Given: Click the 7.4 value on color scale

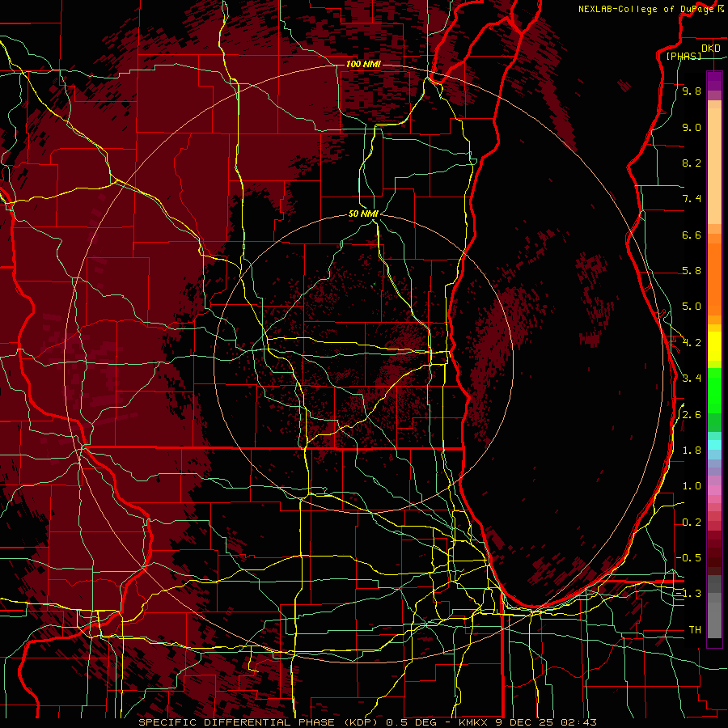Looking at the screenshot, I should [692, 199].
